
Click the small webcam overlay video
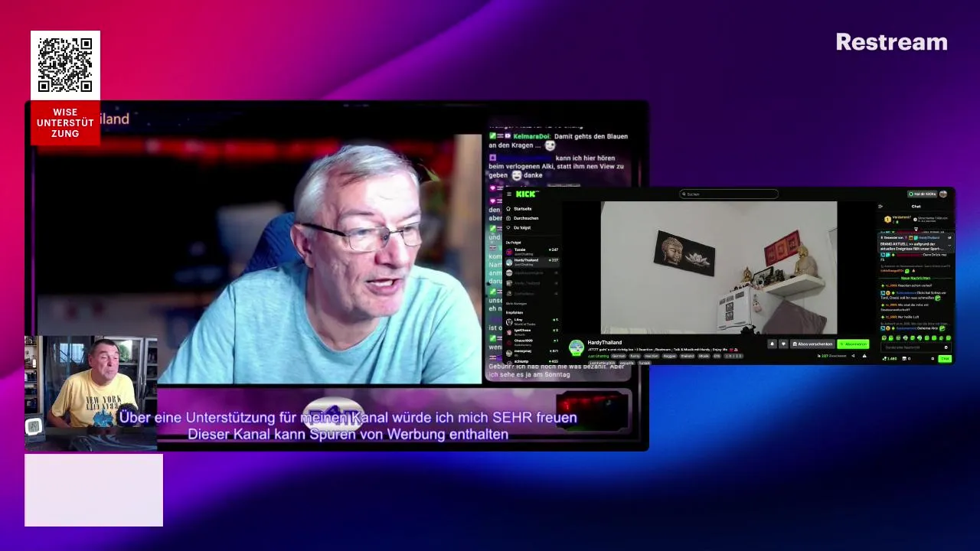[90, 393]
